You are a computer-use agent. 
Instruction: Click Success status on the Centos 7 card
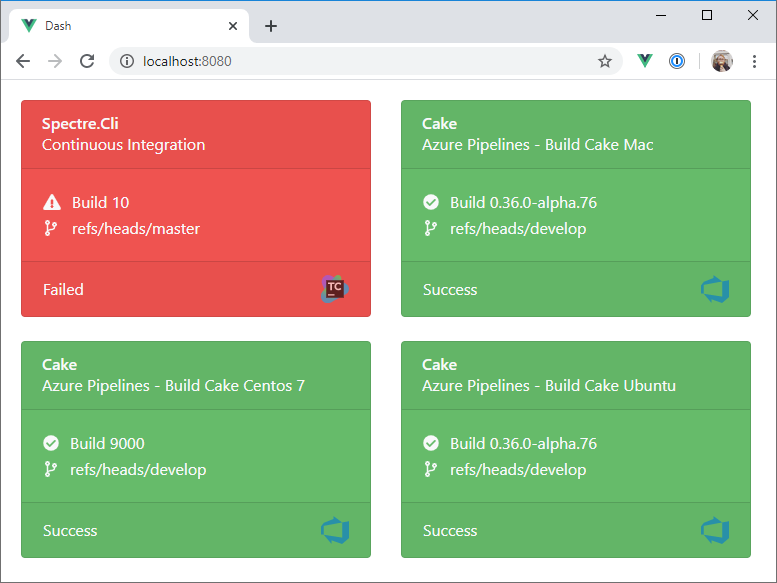[70, 530]
